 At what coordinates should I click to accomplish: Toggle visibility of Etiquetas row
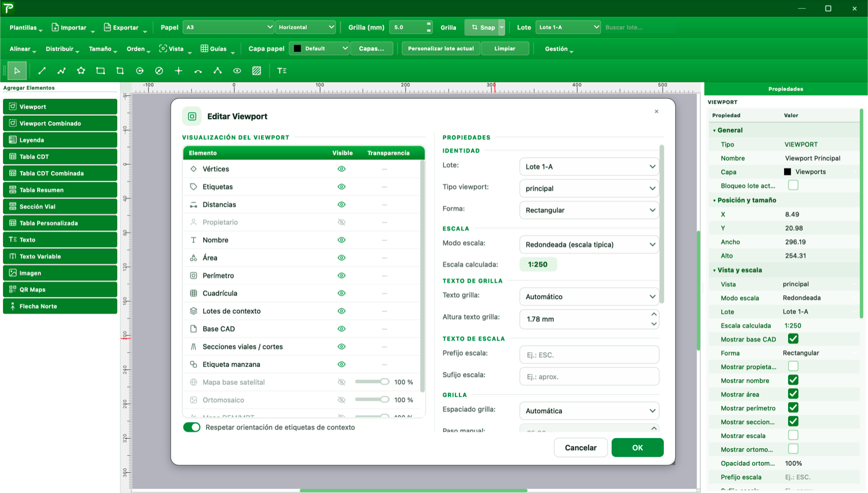[x=341, y=187]
